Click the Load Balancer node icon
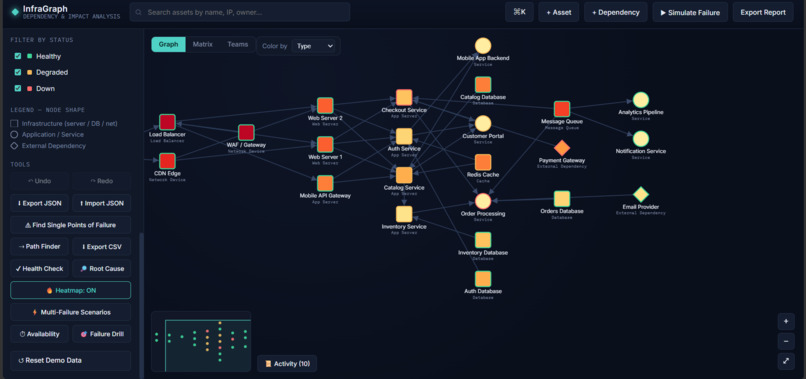 click(167, 122)
